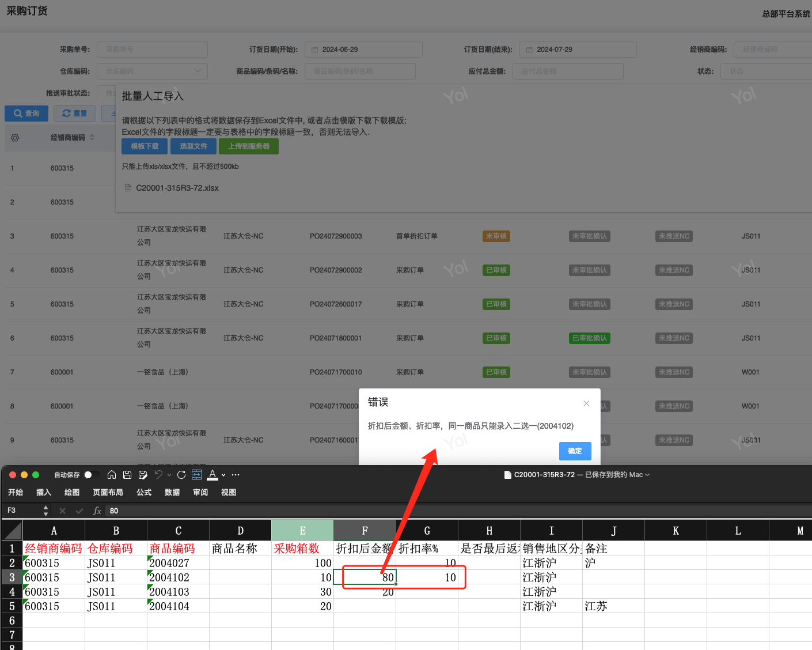The image size is (812, 650).
Task: Open the 公式 ribbon tab
Action: coord(144,492)
